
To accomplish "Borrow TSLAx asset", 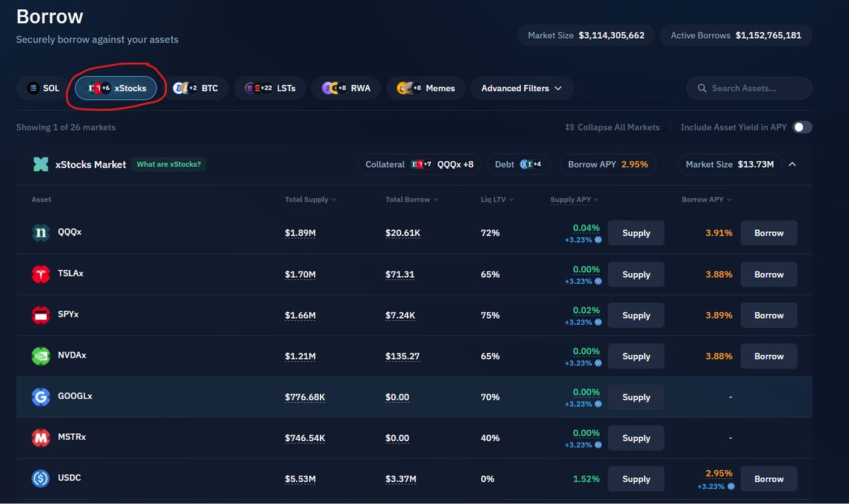I will [768, 274].
